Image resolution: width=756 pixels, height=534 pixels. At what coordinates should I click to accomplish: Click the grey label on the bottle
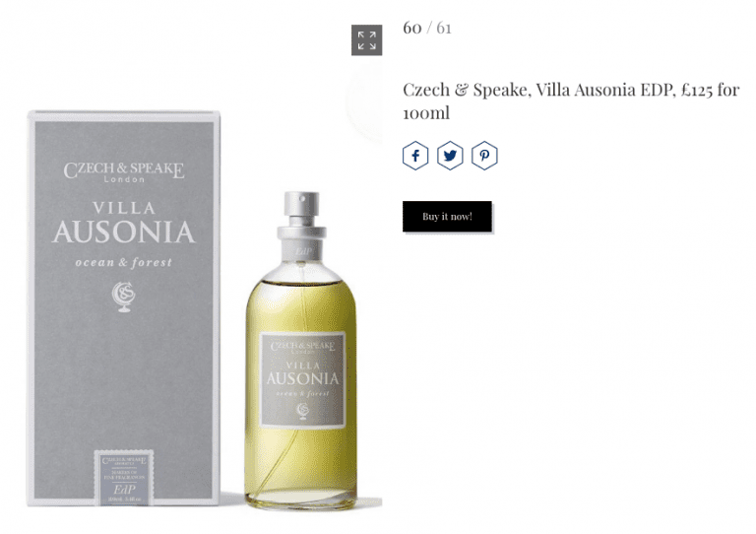click(303, 380)
